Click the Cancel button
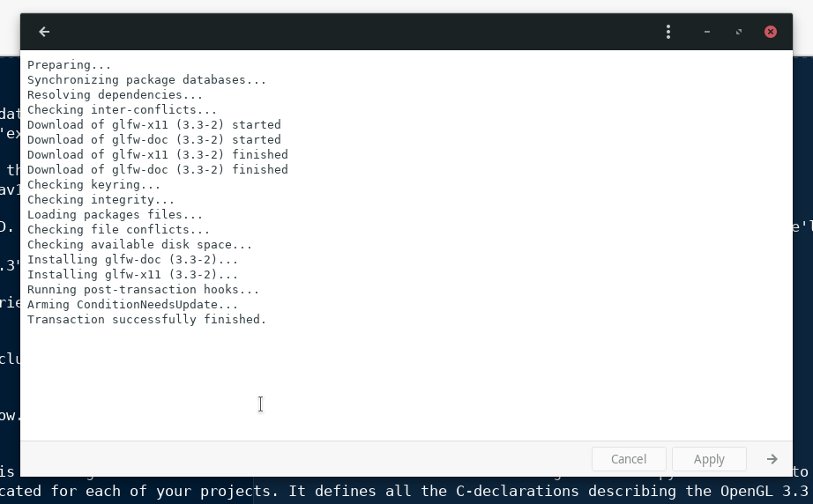Image resolution: width=813 pixels, height=504 pixels. [x=629, y=459]
